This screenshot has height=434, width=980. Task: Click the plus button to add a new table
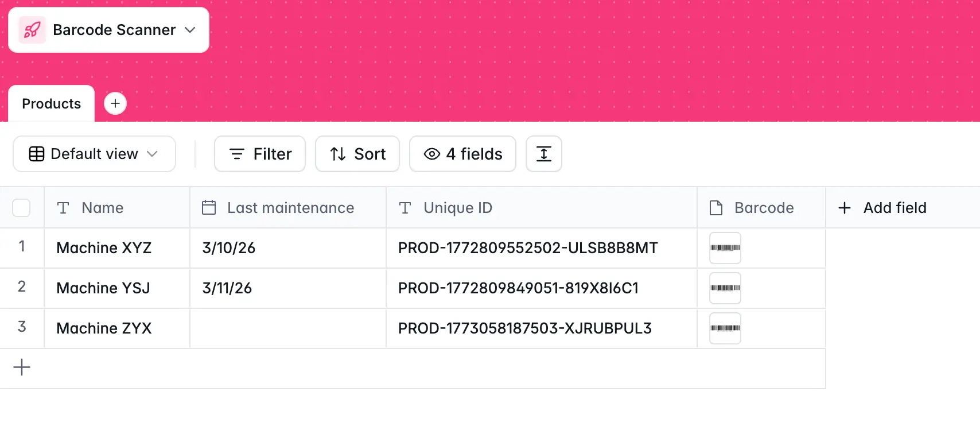pyautogui.click(x=115, y=103)
